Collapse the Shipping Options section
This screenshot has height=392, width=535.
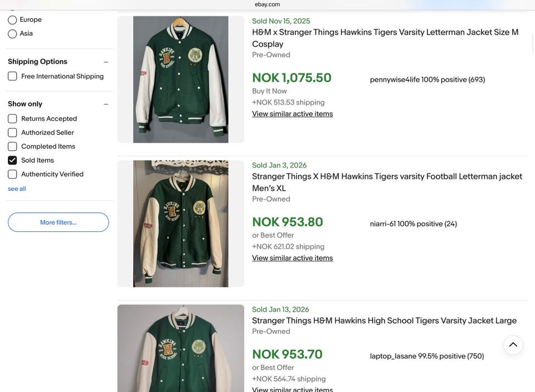coord(106,62)
